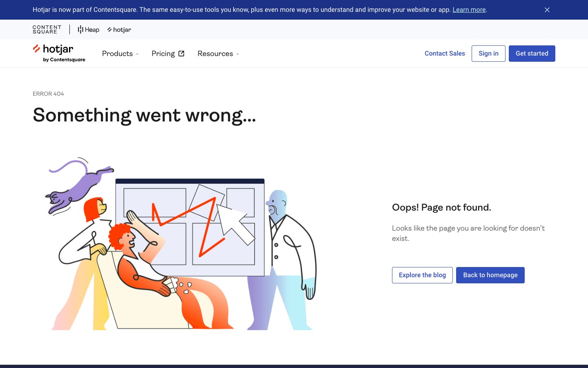Screen dimensions: 588x368
Task: Click the Contentsquare logo in the top bar
Action: tap(47, 29)
